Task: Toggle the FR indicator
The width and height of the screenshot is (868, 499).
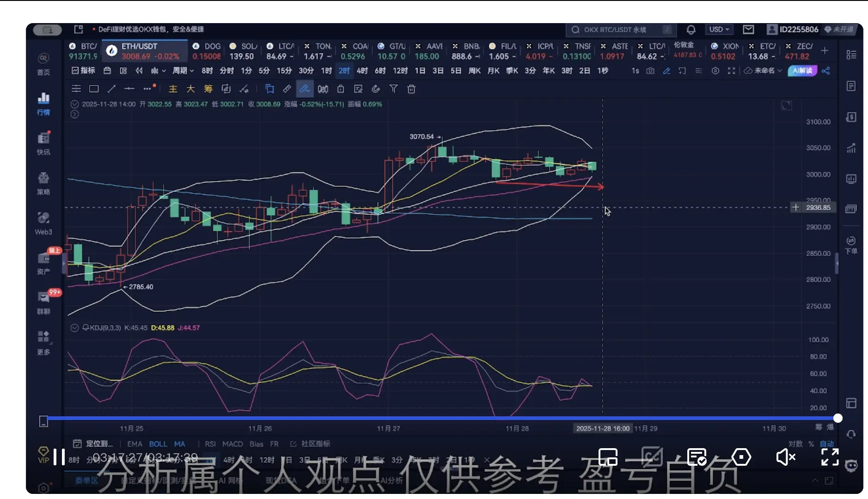Action: click(x=274, y=444)
